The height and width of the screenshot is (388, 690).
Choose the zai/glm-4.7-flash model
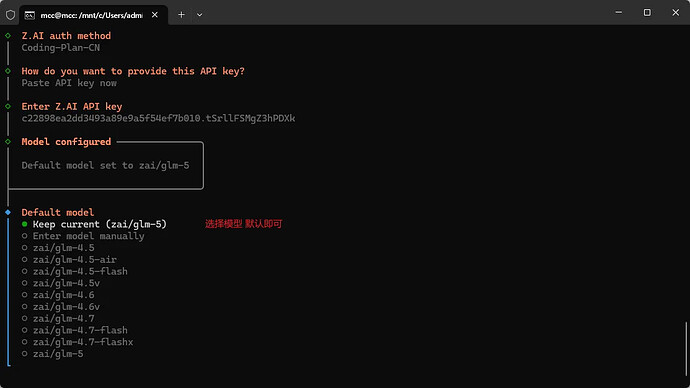75,330
